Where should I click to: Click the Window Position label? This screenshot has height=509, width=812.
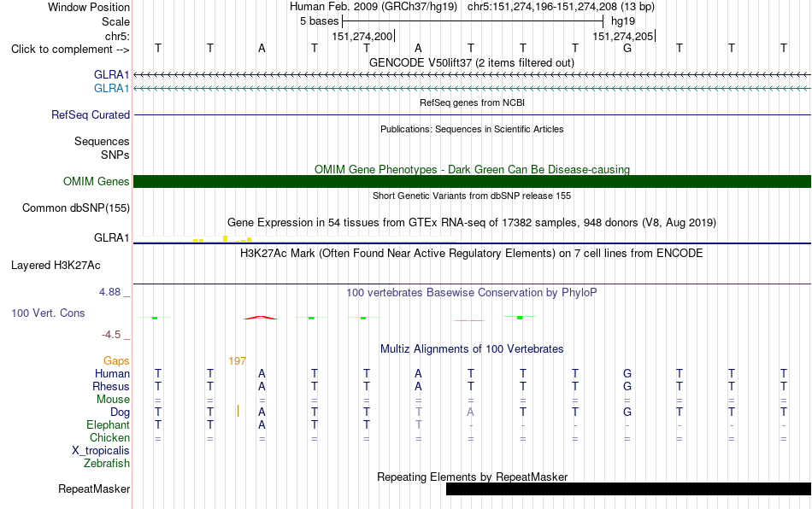(x=89, y=7)
